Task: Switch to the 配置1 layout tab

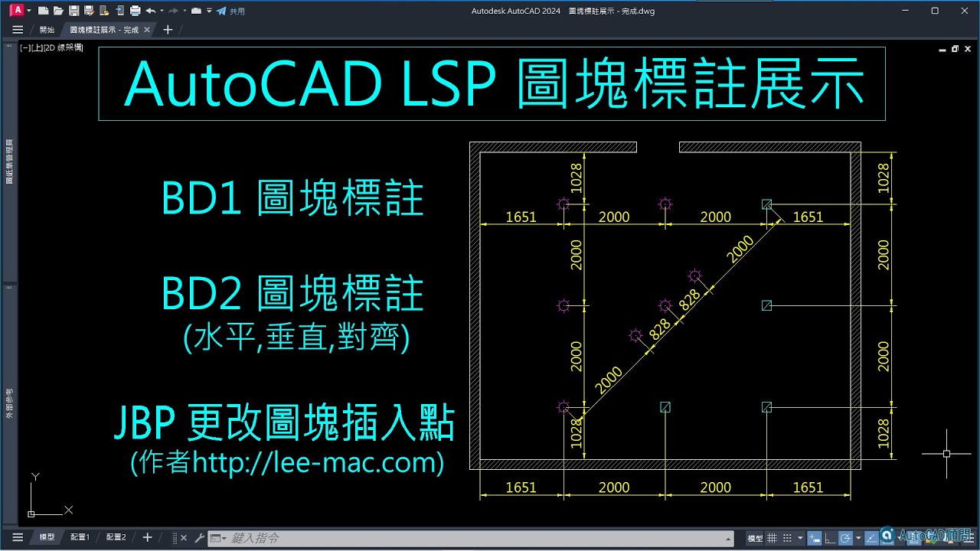Action: [x=80, y=537]
